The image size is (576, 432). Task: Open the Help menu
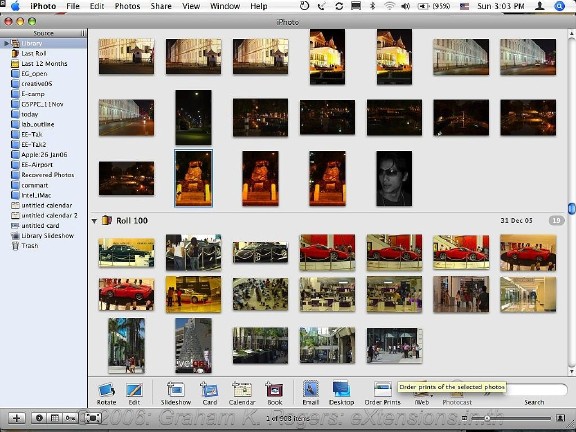259,6
